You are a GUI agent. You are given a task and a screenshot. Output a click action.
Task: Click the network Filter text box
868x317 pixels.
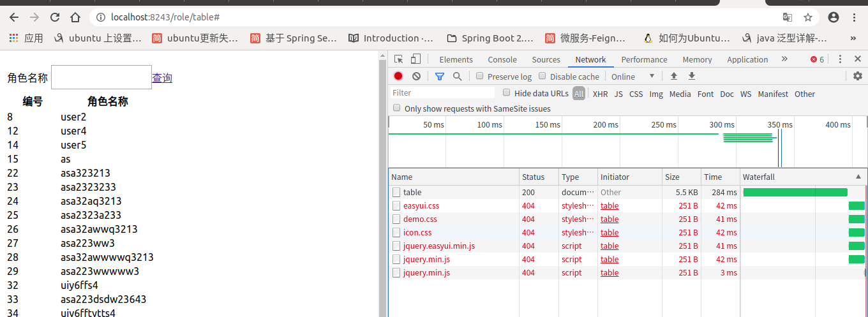442,93
